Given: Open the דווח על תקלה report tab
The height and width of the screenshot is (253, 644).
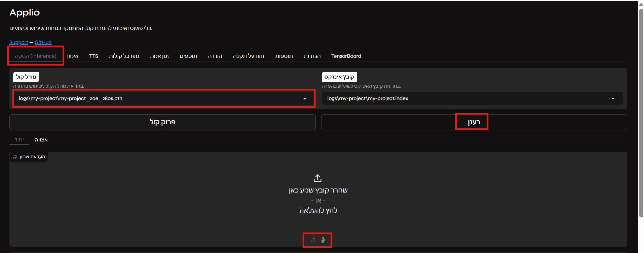Looking at the screenshot, I should point(249,56).
